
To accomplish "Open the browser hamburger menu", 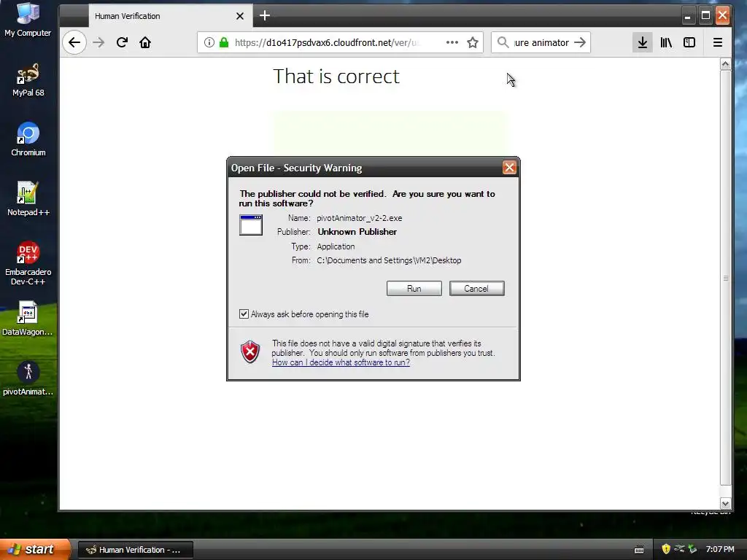I will [718, 42].
